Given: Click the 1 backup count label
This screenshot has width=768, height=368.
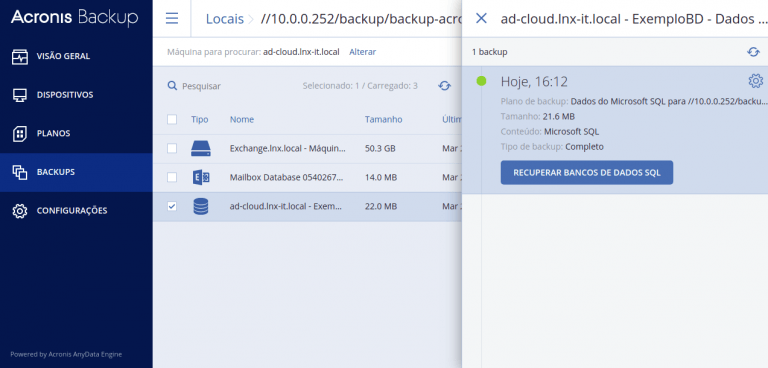Looking at the screenshot, I should (489, 51).
